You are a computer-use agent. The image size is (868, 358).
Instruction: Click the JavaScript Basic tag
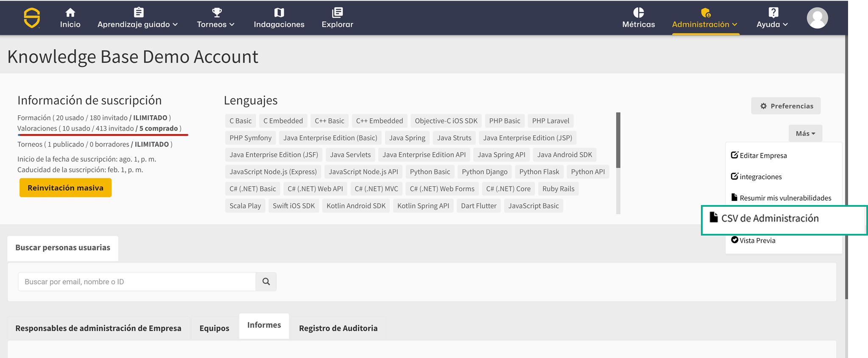click(x=533, y=205)
